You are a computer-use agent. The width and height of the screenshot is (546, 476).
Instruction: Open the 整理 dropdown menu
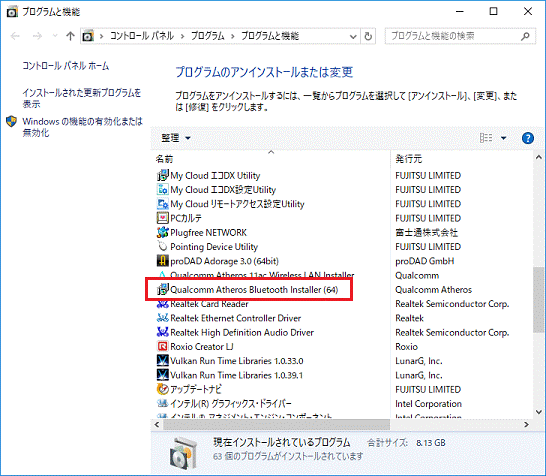point(176,138)
